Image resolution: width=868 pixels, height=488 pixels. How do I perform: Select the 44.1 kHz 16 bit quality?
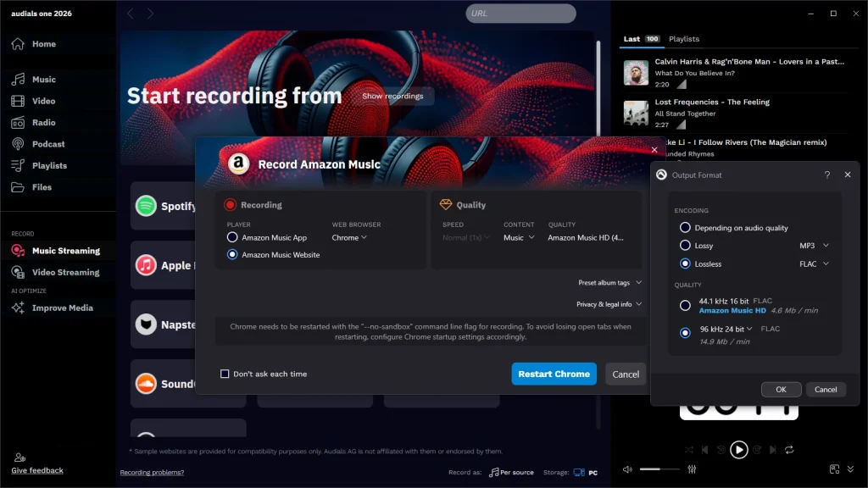(685, 305)
